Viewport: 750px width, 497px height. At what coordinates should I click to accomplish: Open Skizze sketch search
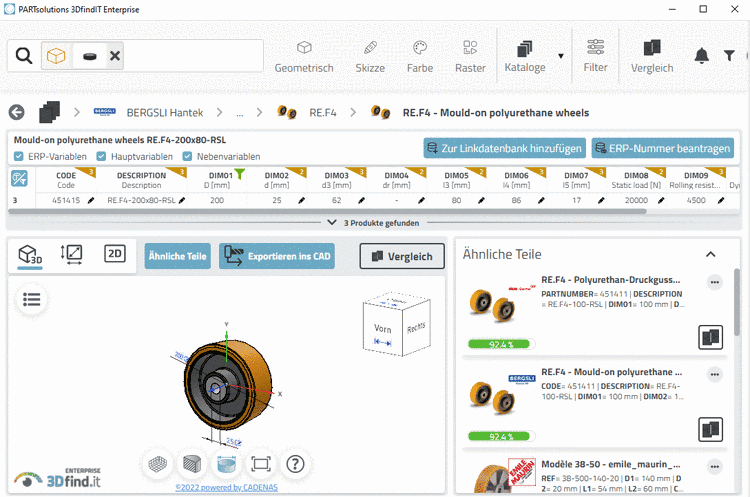(370, 57)
